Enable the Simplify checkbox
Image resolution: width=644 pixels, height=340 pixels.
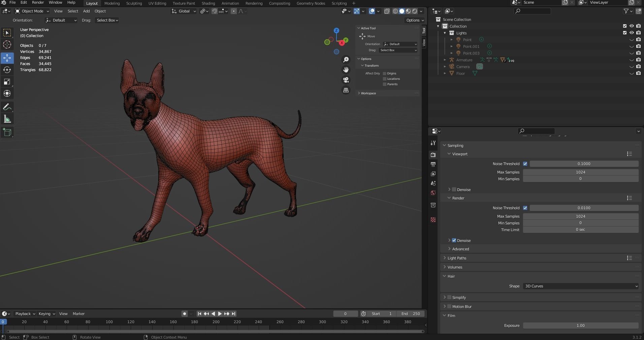point(449,298)
